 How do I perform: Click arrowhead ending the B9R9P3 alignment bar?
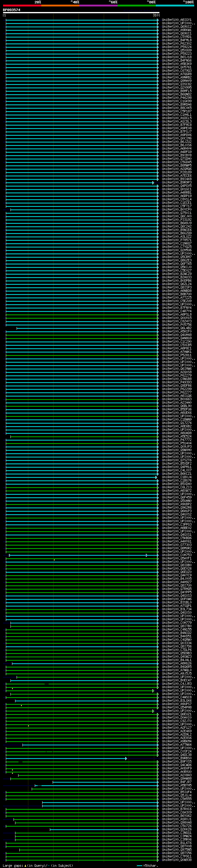coord(153,183)
